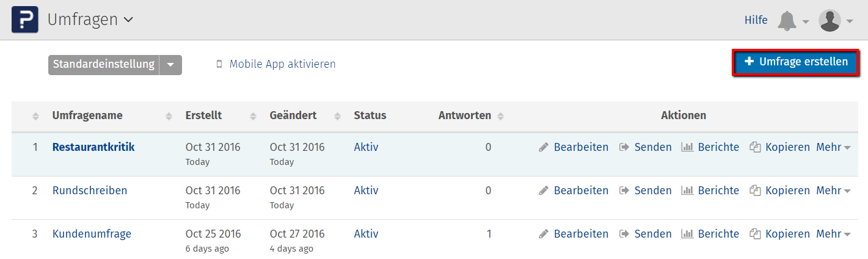Click Aktiv status of Restaurantkritik

(366, 147)
